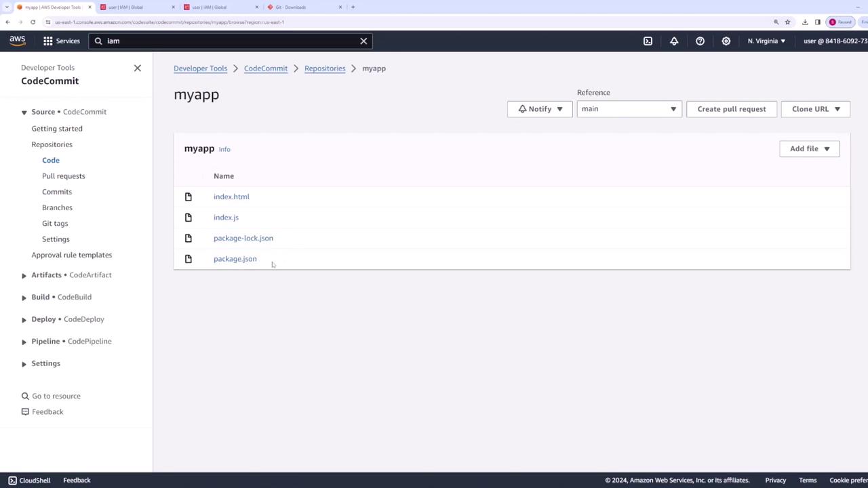Click the site information icon in the address bar
Viewport: 868px width, 488px height.
pyautogui.click(x=48, y=22)
